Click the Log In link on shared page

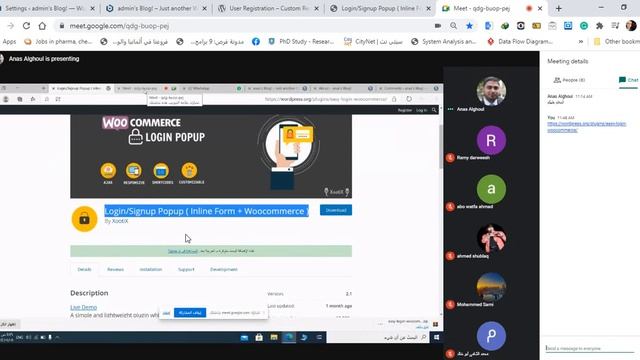pyautogui.click(x=422, y=110)
